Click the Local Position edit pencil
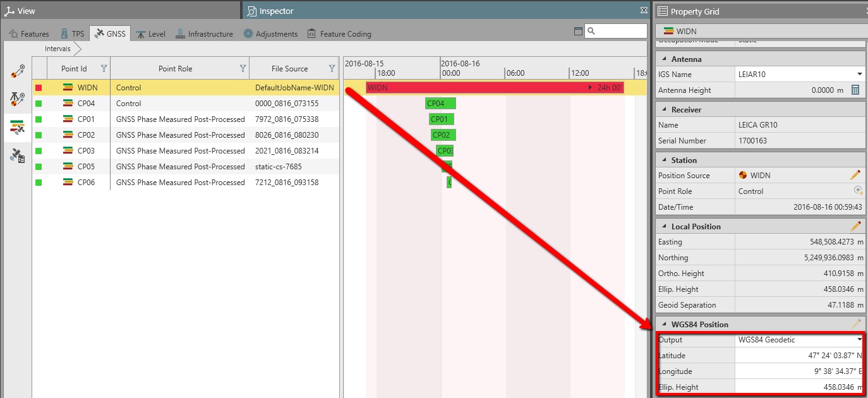The width and height of the screenshot is (868, 398). click(x=856, y=226)
